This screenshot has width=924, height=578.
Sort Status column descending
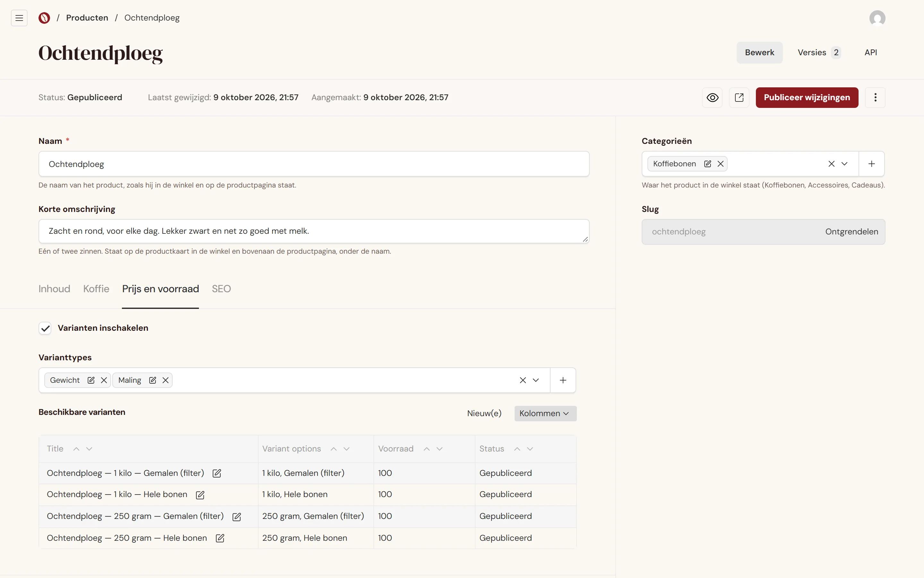[530, 449]
